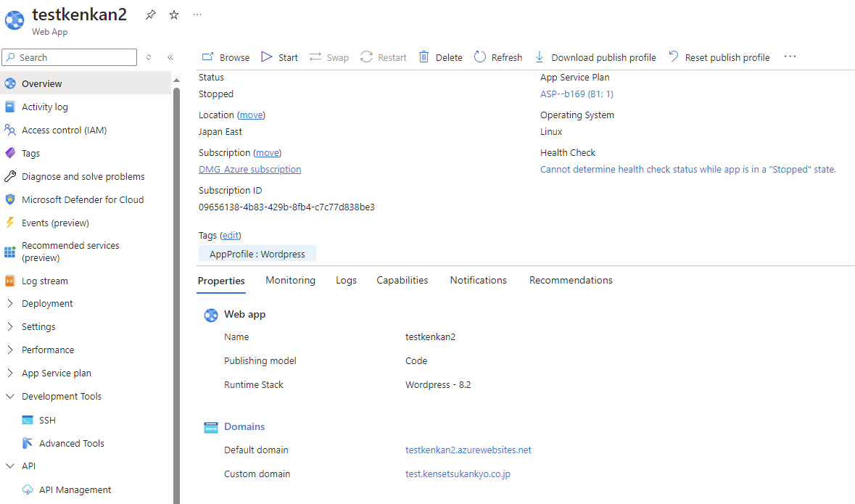Click the sidebar scrollbar up arrow

click(176, 80)
